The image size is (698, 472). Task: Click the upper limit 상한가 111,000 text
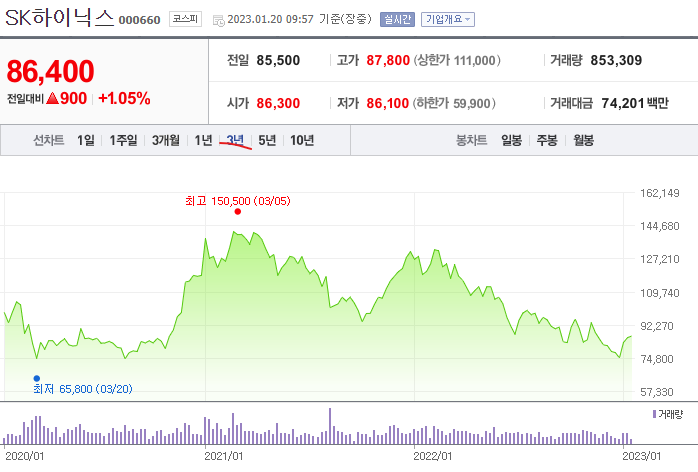(x=457, y=60)
